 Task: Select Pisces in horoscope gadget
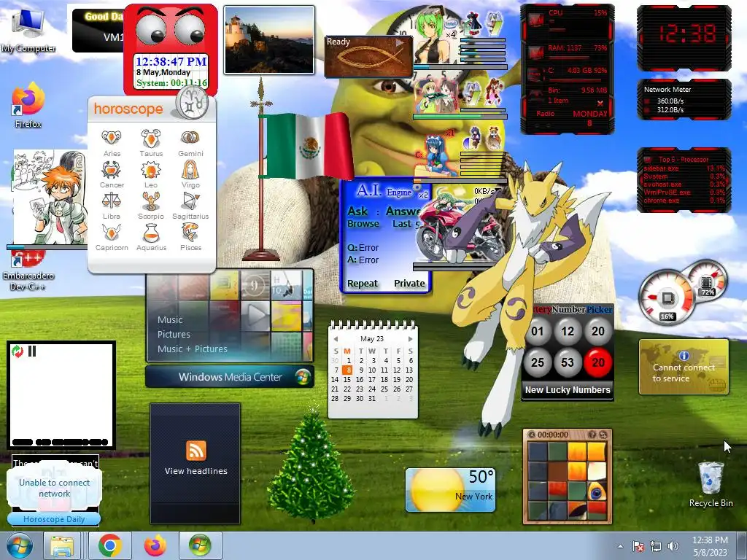coord(190,238)
